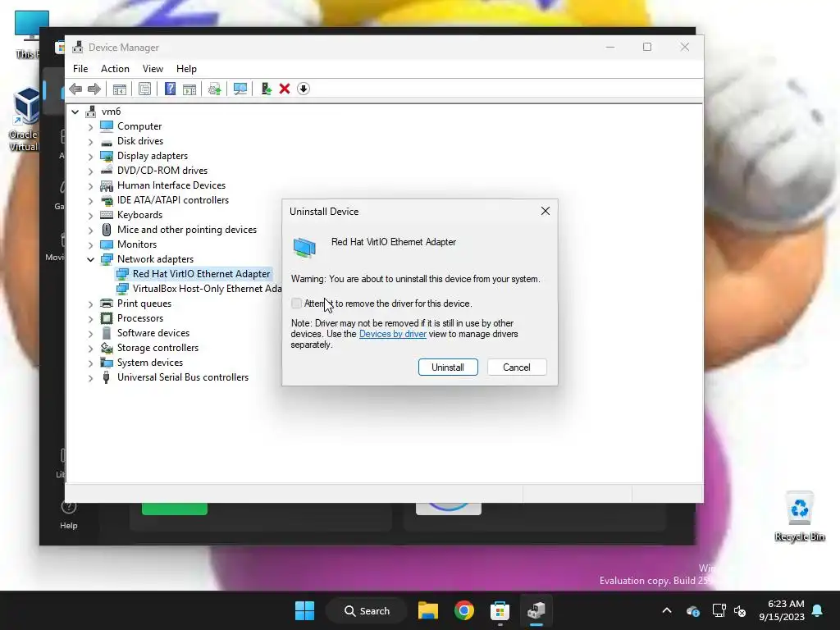Select the Software devices label
Viewport: 840px width, 630px height.
153,333
